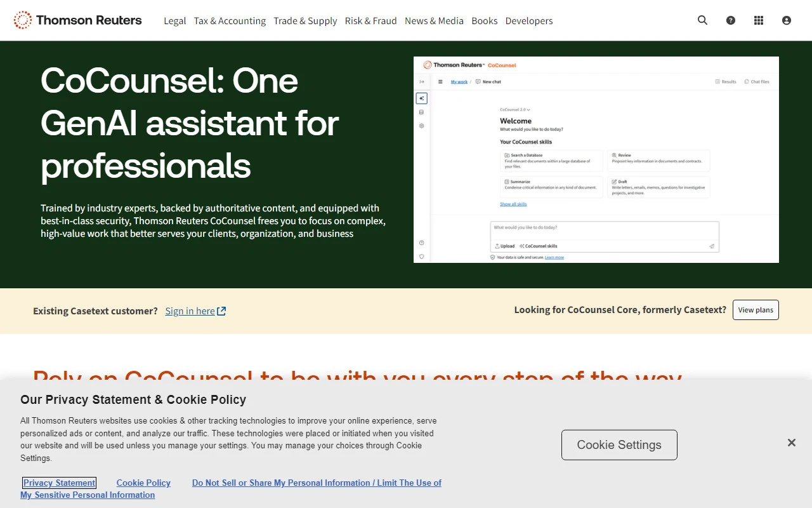Open the News & Media menu
The height and width of the screenshot is (508, 812).
pyautogui.click(x=434, y=21)
